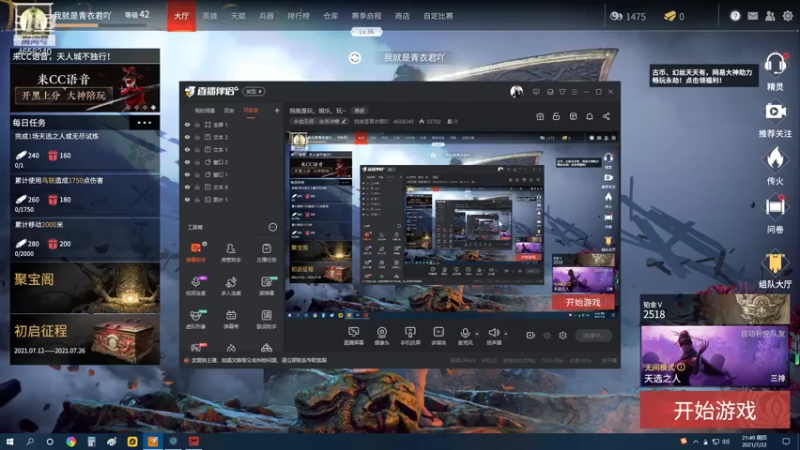Toggle lock on 全屏 1 source
Viewport: 800px width, 450px height.
tap(197, 124)
